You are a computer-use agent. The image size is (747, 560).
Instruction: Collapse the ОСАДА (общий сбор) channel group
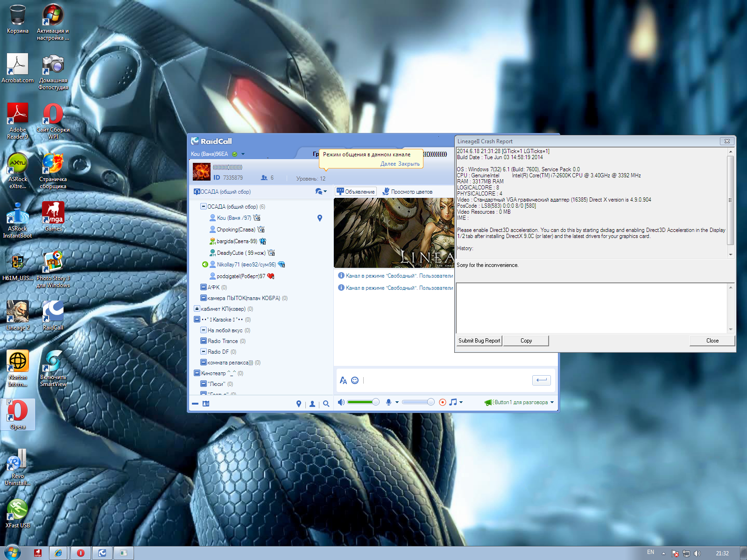(x=204, y=206)
